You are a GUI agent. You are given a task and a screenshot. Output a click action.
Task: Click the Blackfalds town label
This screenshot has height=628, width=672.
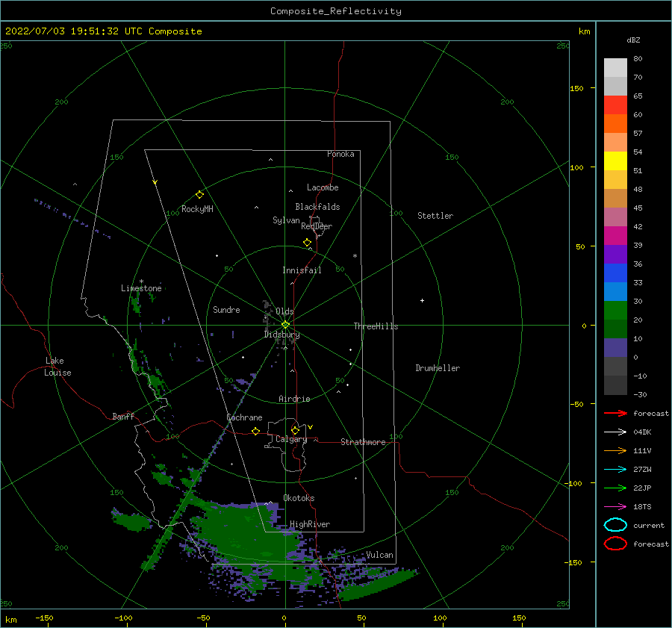click(317, 207)
